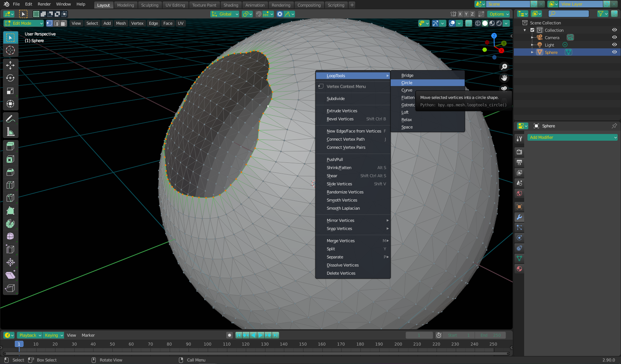The height and width of the screenshot is (364, 621).
Task: Open the Options dropdown
Action: (x=499, y=14)
